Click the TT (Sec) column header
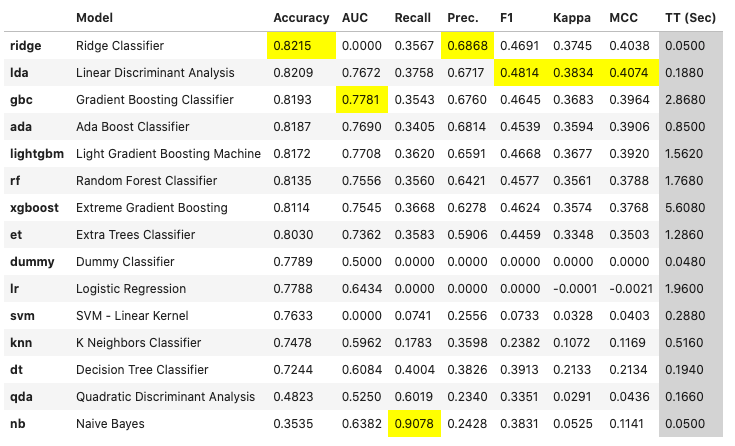 [690, 18]
